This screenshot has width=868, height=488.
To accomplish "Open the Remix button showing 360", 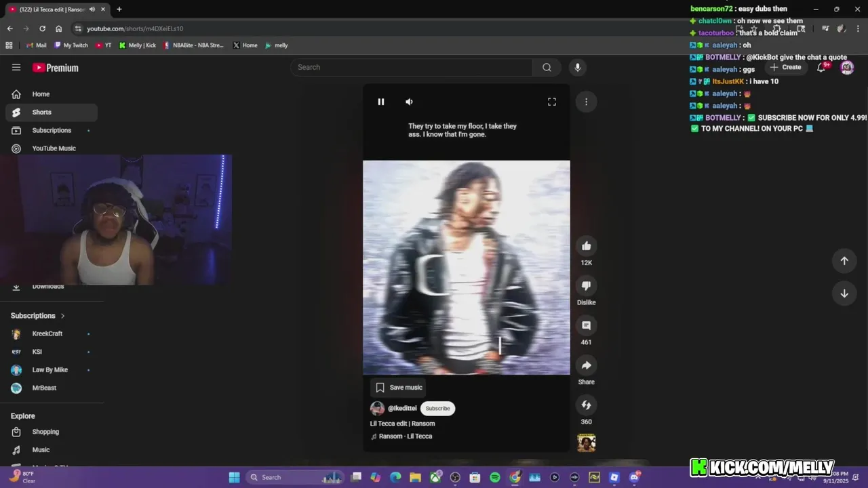I will point(587,405).
